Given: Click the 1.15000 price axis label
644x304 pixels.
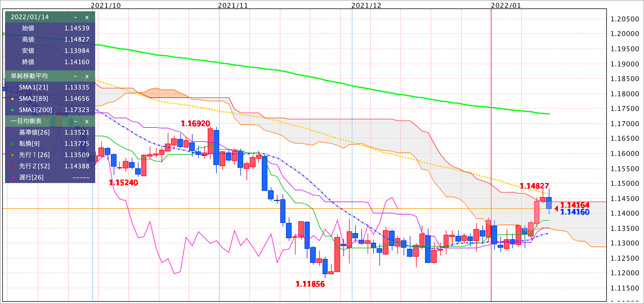Looking at the screenshot, I should click(x=624, y=184).
